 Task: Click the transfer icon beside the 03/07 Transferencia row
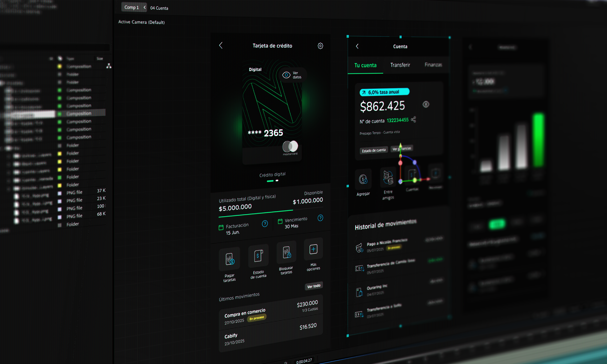tap(359, 314)
